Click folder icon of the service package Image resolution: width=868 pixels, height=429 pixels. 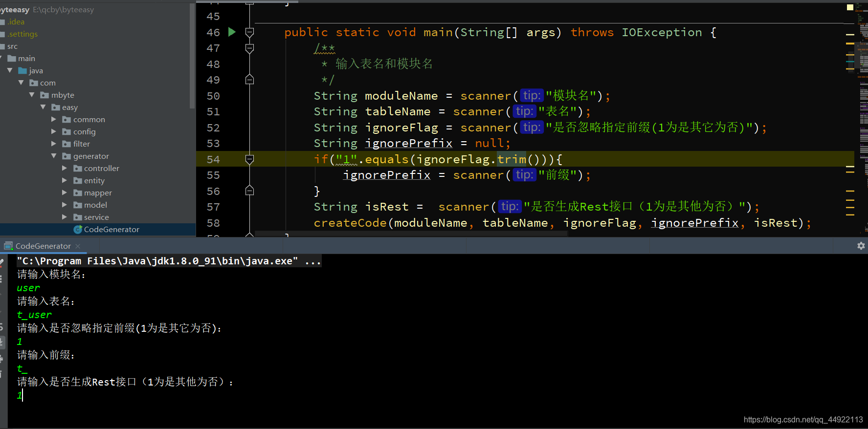pyautogui.click(x=78, y=217)
